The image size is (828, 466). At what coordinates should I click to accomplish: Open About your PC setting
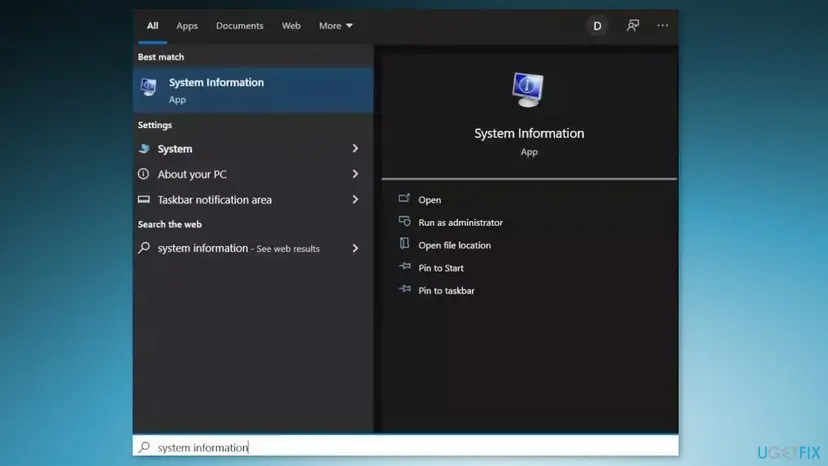[x=253, y=174]
